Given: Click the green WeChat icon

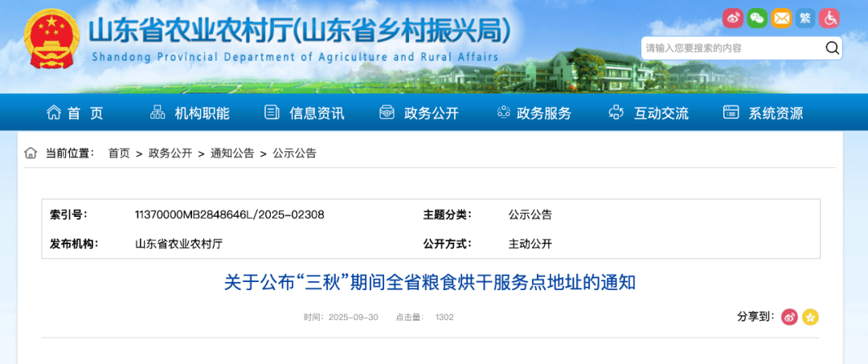Looking at the screenshot, I should pos(756,18).
